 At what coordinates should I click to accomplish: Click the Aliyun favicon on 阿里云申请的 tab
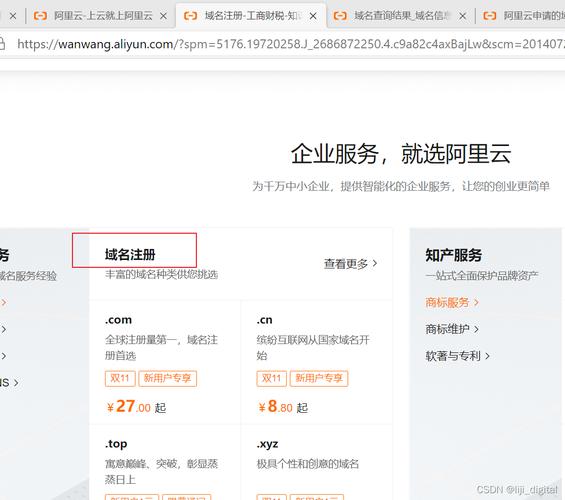(x=490, y=15)
